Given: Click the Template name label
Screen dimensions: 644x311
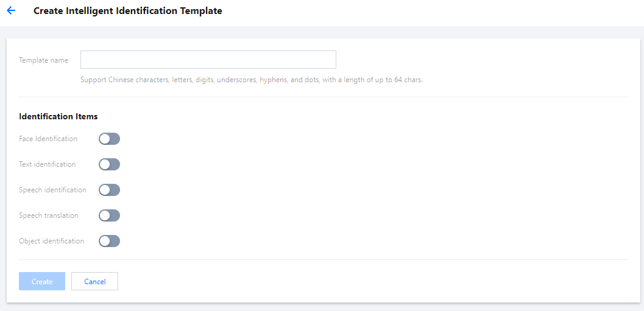Looking at the screenshot, I should (x=43, y=60).
